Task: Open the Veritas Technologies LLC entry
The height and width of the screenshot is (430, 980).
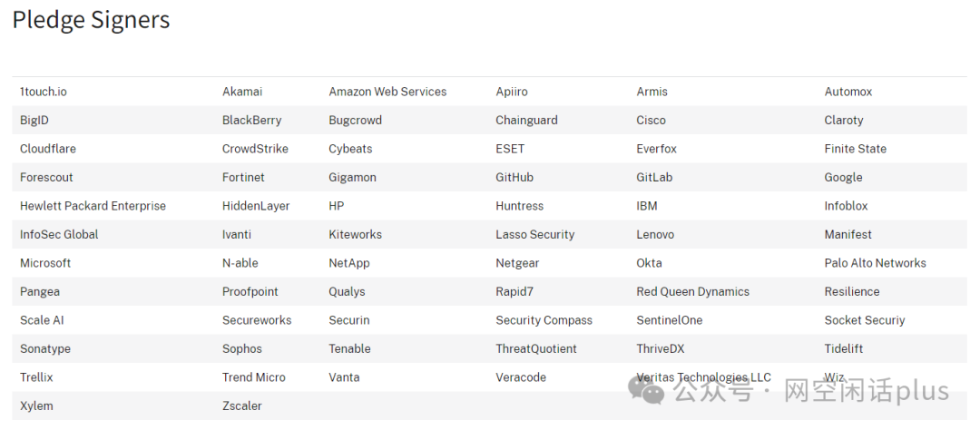Action: [x=704, y=377]
